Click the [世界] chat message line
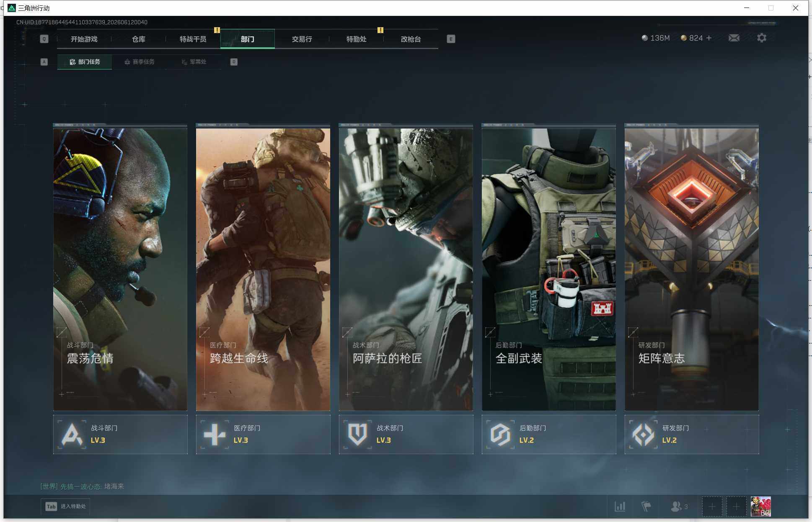 pyautogui.click(x=82, y=486)
